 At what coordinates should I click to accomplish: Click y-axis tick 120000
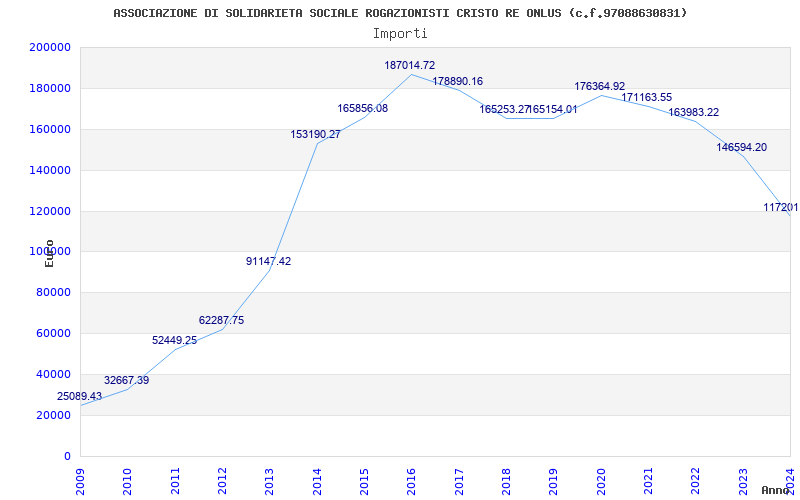click(50, 211)
